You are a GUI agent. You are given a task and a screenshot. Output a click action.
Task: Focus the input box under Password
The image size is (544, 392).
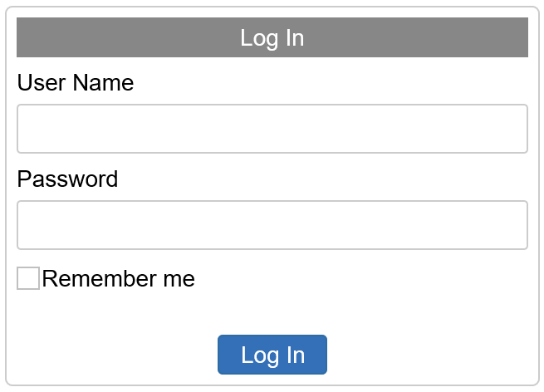point(272,225)
